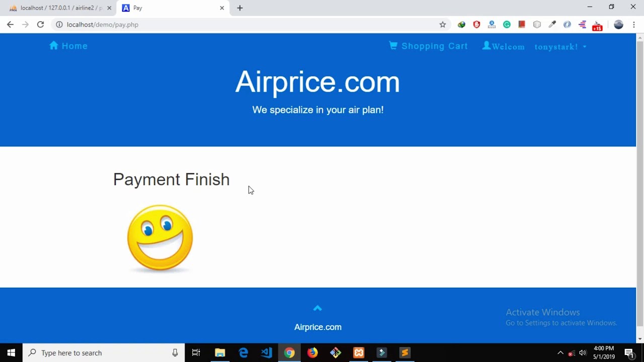Reload the page using the refresh icon
Screen dimensions: 644x362
40,24
